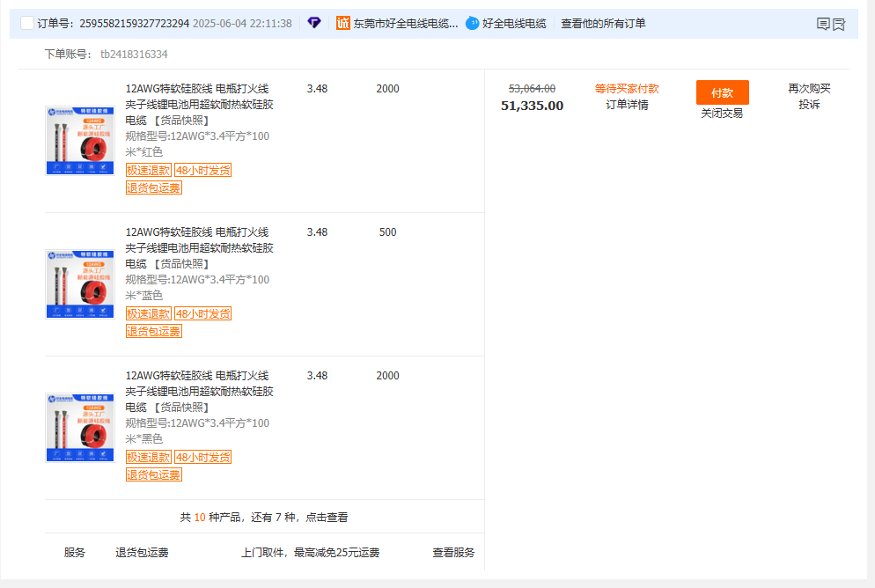
Task: Open the order note/memo icon
Action: (823, 24)
